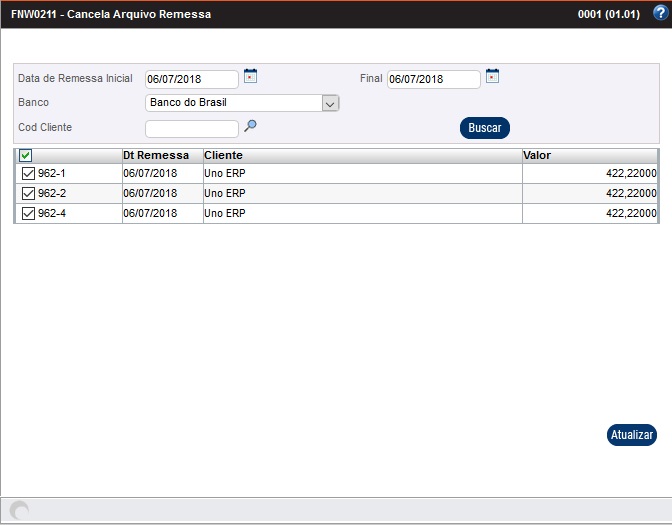Uncheck the 962-1 row checkbox

[28, 174]
